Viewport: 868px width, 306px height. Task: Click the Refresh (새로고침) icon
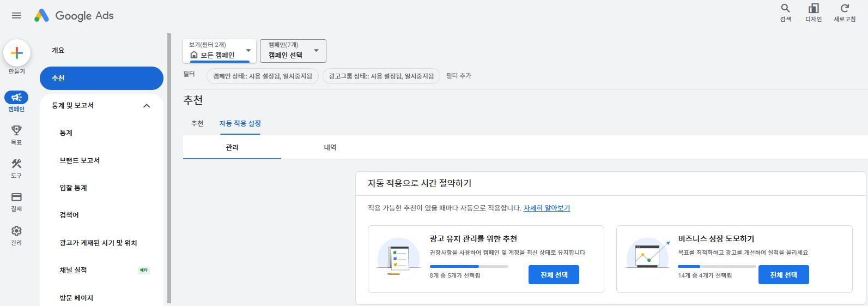click(845, 9)
